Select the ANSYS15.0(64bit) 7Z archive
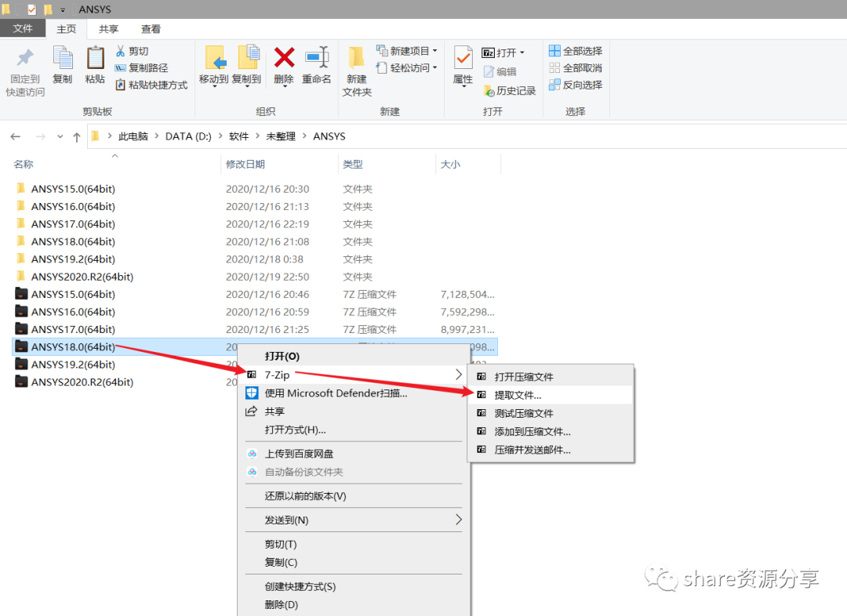The image size is (847, 616). pyautogui.click(x=73, y=294)
